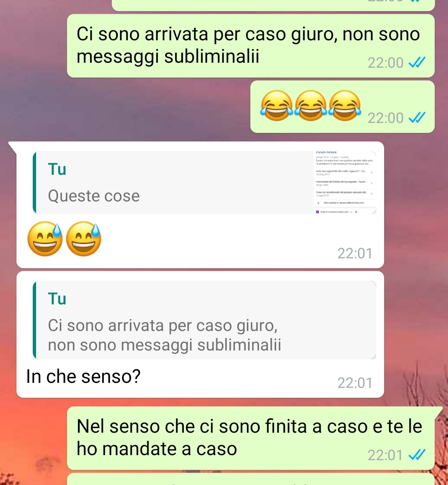This screenshot has height=485, width=448.
Task: Tap read receipt ticks on 'messaggi subliminalii' message
Action: pos(417,62)
